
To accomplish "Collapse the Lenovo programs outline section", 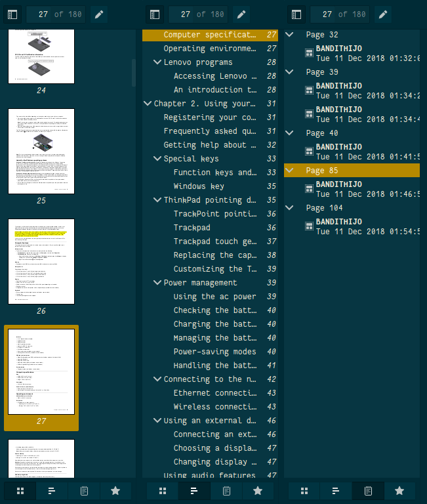I will 157,62.
